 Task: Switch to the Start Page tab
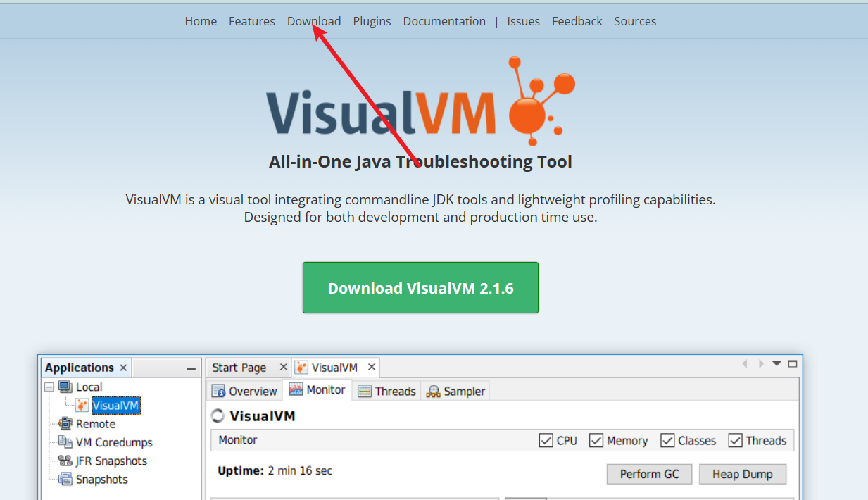coord(241,367)
